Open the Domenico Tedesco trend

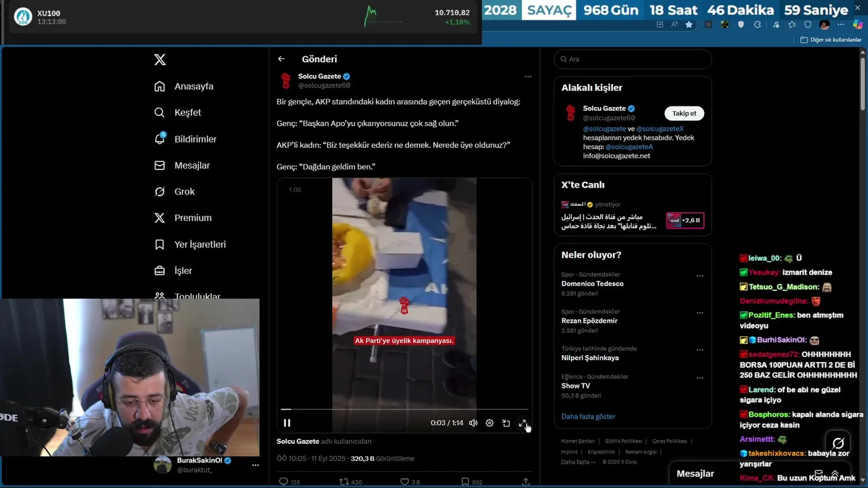pyautogui.click(x=592, y=284)
